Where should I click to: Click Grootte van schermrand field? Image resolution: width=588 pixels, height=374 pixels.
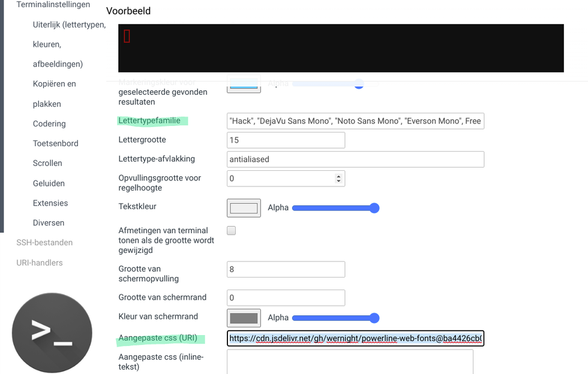point(286,298)
